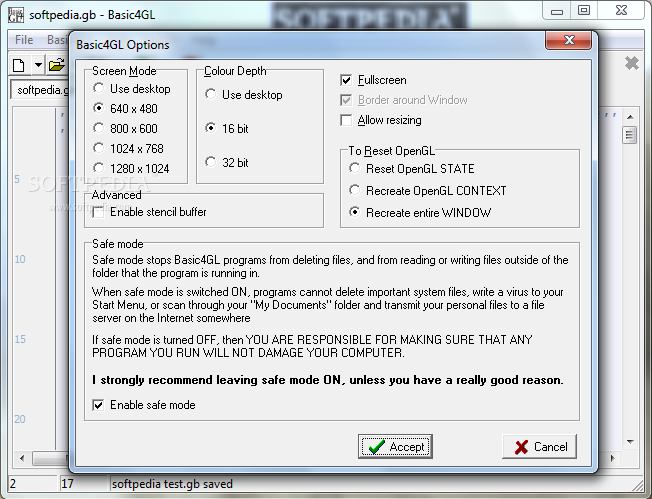This screenshot has width=652, height=499.
Task: Click horizontal scrollbar right arrow
Action: pos(613,459)
